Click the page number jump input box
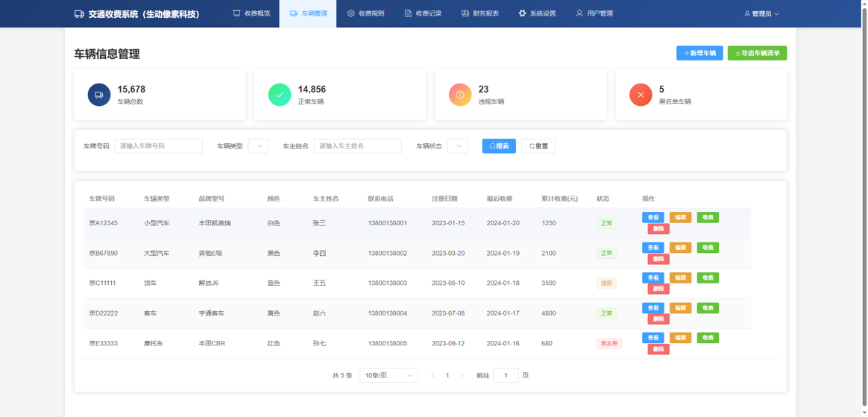The height and width of the screenshot is (417, 868). point(506,376)
